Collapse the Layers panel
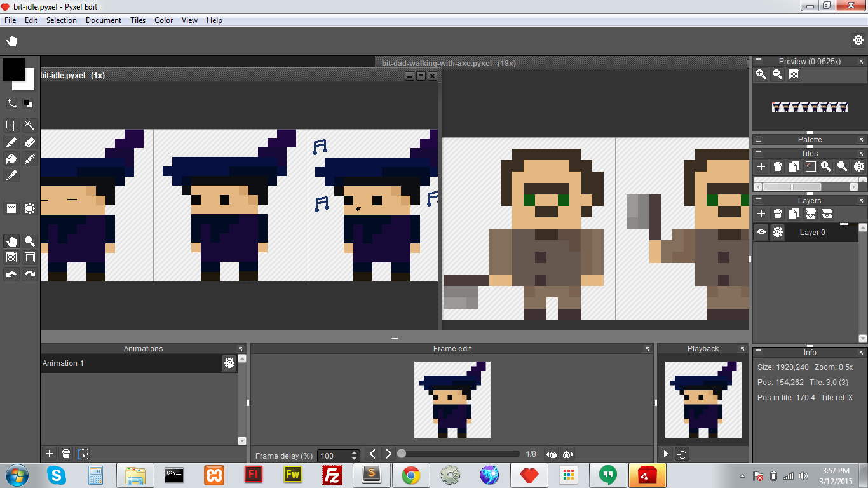 coord(758,201)
